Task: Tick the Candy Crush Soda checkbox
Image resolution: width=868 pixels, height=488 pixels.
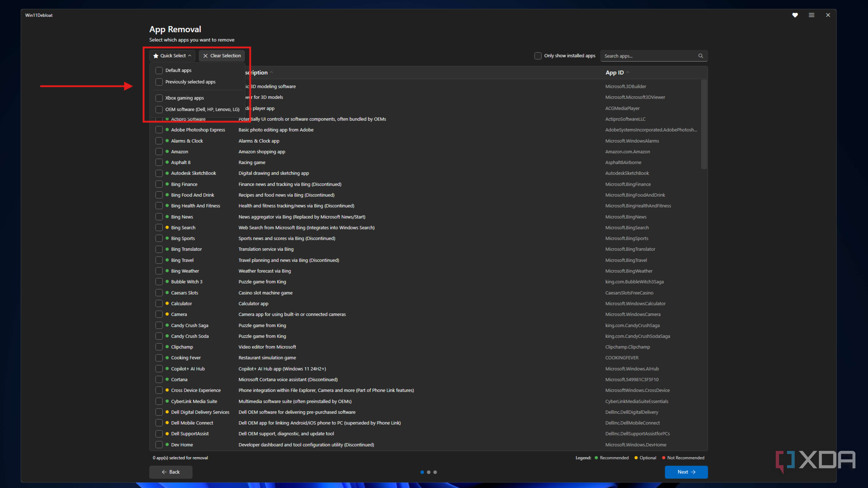Action: click(159, 336)
